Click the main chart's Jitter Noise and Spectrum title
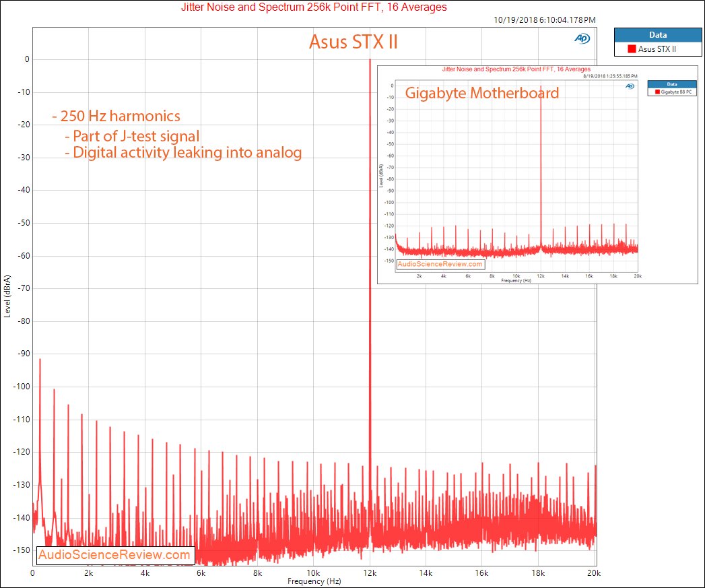The width and height of the screenshot is (705, 588). [314, 7]
